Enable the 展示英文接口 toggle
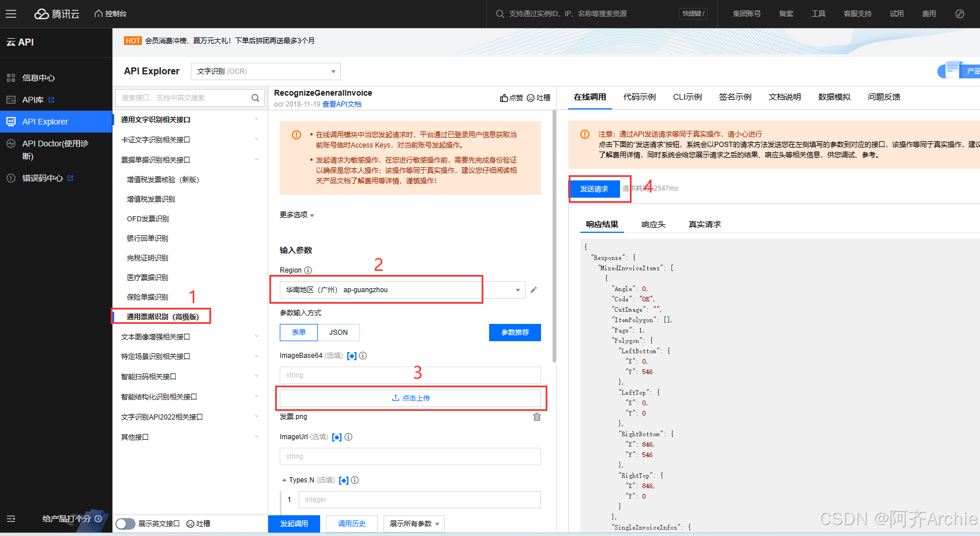980x536 pixels. [125, 523]
